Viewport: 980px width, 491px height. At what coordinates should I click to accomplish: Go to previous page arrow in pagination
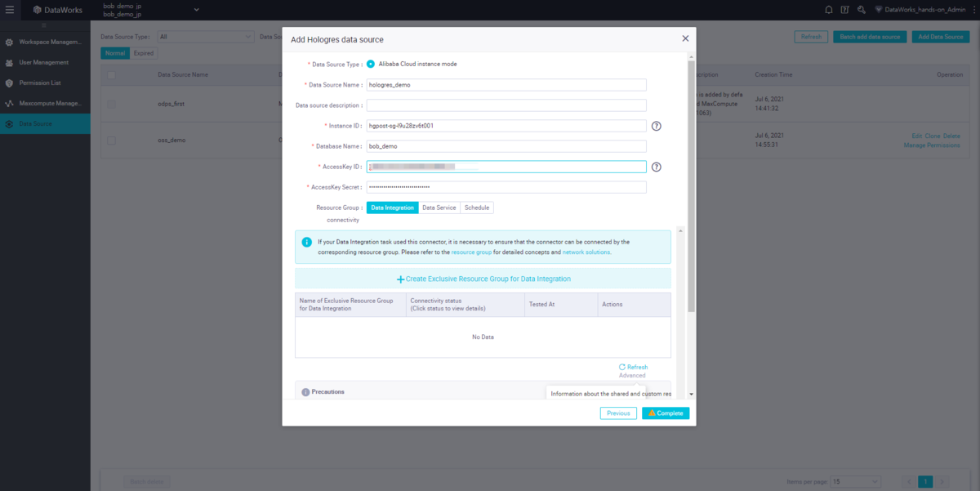(x=909, y=482)
